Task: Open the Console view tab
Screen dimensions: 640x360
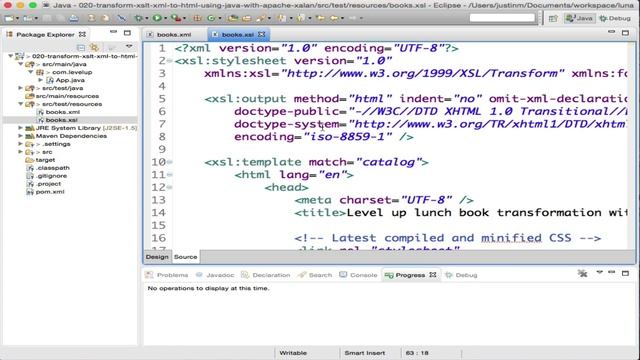Action: (358, 275)
